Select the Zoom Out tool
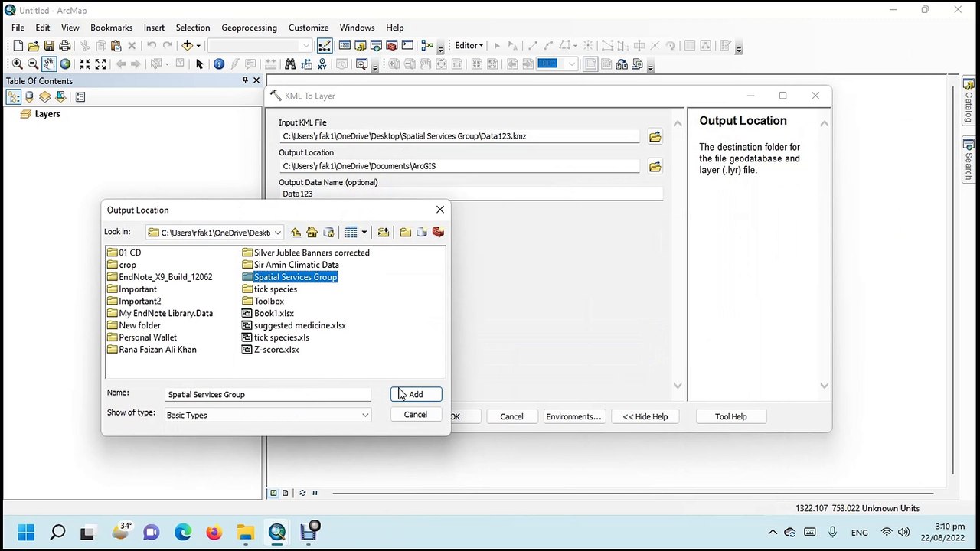Screen dimensions: 980x551 pyautogui.click(x=33, y=64)
